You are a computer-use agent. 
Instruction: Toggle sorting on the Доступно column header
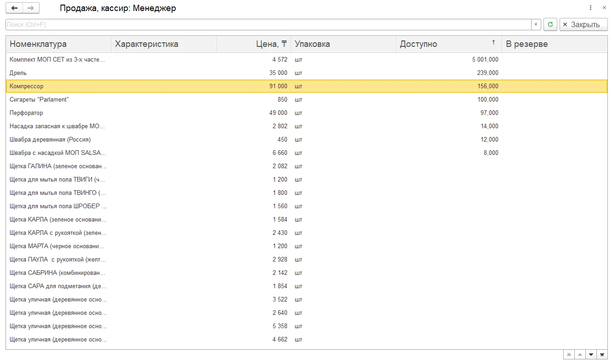click(449, 44)
